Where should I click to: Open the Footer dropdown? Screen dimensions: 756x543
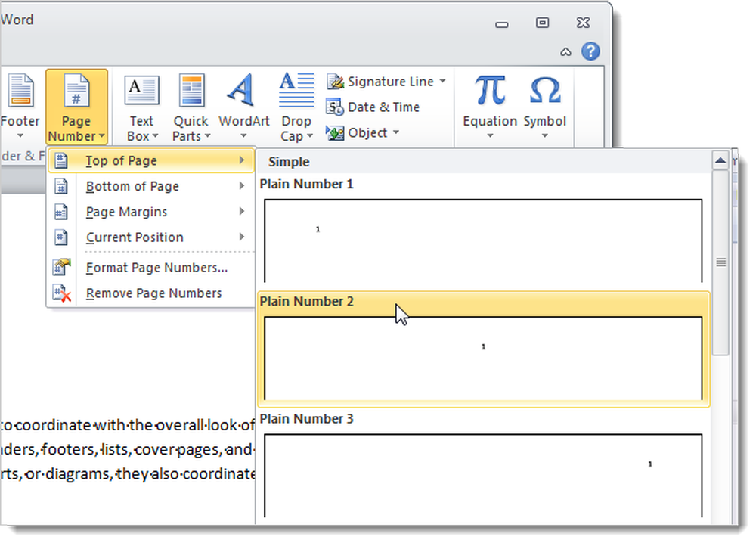click(20, 107)
